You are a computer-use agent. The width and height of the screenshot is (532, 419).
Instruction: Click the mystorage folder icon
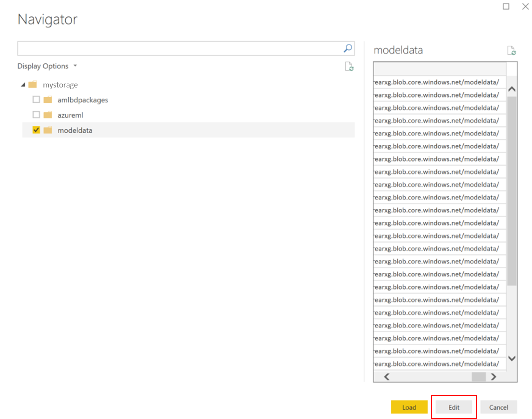click(32, 84)
